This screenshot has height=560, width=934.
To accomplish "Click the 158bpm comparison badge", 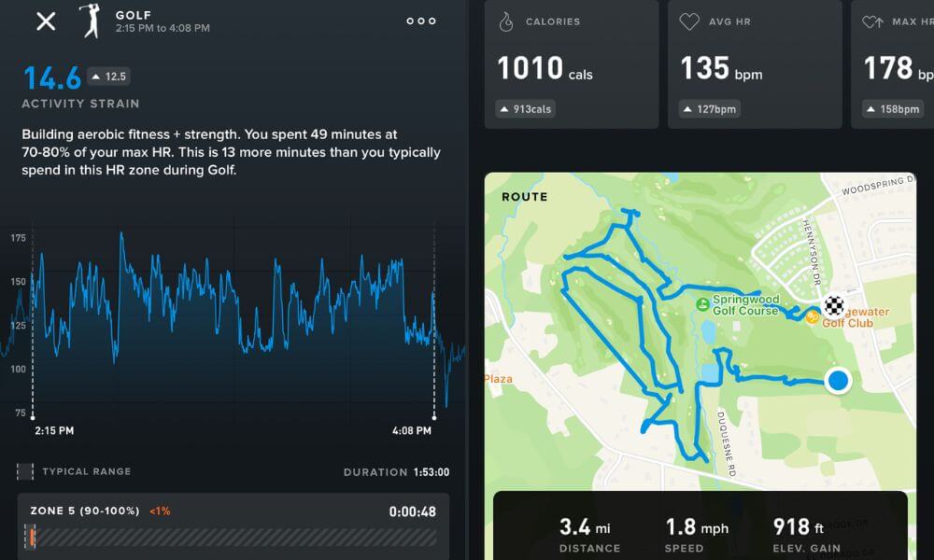I will [x=893, y=109].
